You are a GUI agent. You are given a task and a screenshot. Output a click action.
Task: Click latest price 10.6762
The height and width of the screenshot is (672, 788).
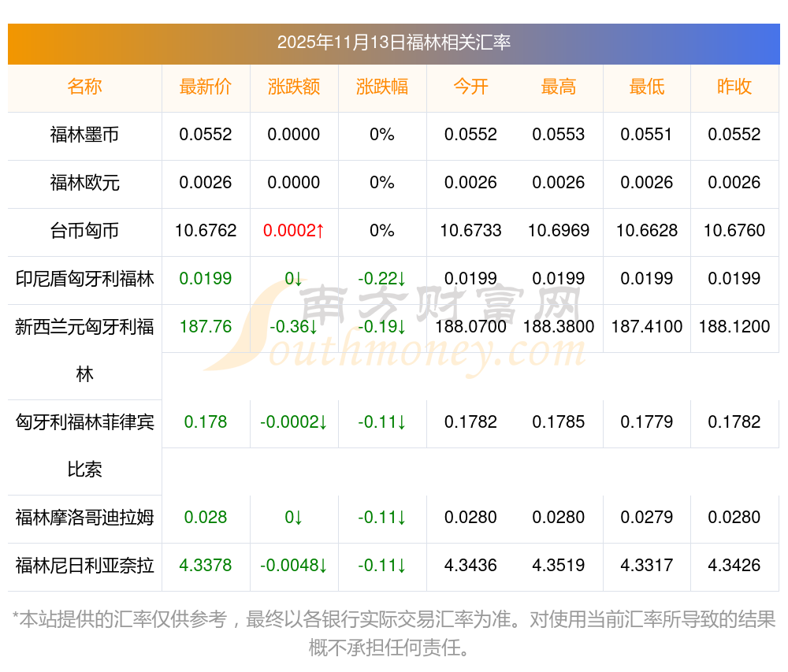pyautogui.click(x=206, y=231)
